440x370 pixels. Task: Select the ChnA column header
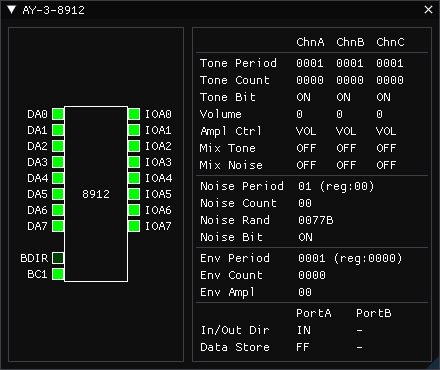click(x=310, y=42)
